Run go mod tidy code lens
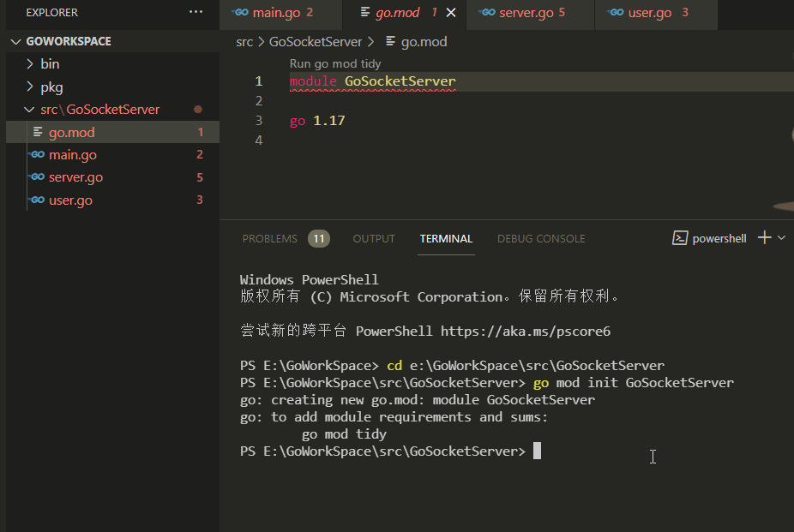This screenshot has height=532, width=794. [x=334, y=63]
